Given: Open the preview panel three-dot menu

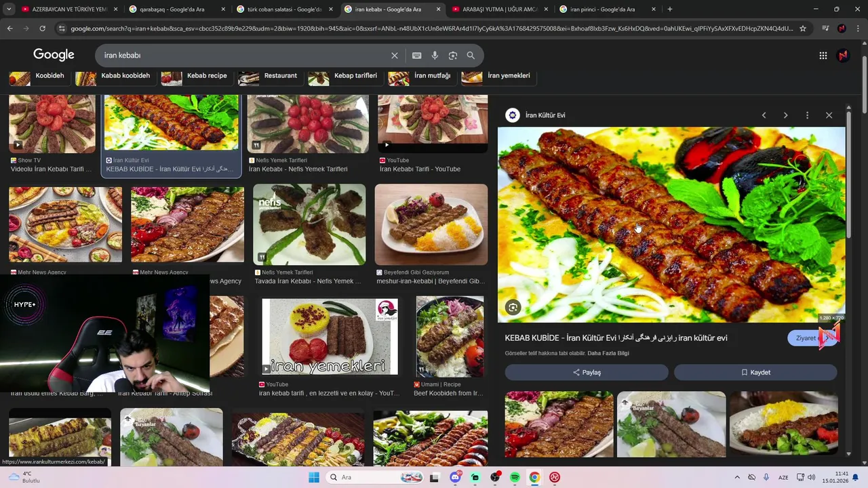Looking at the screenshot, I should tap(807, 115).
